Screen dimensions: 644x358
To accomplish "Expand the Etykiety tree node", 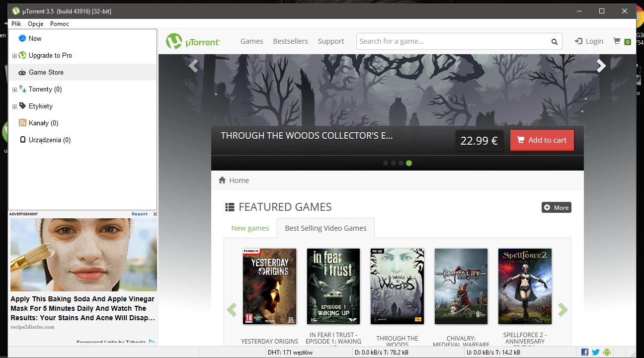I will 14,106.
